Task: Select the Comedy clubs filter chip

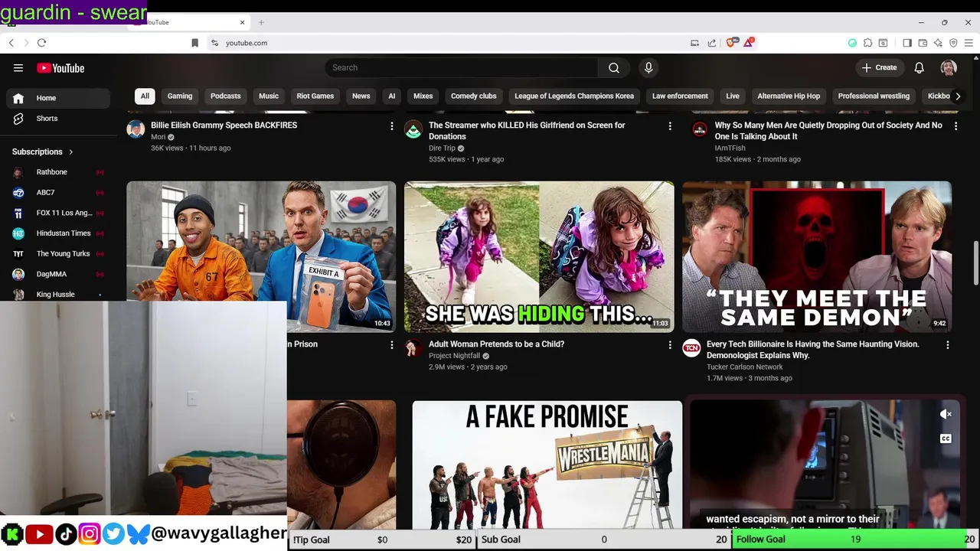Action: pos(474,96)
